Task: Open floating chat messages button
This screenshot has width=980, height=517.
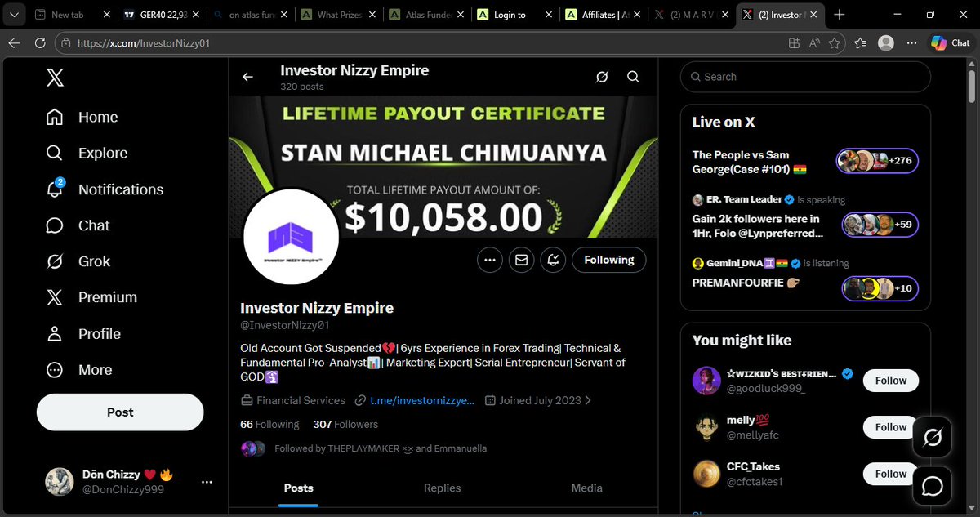Action: point(932,486)
